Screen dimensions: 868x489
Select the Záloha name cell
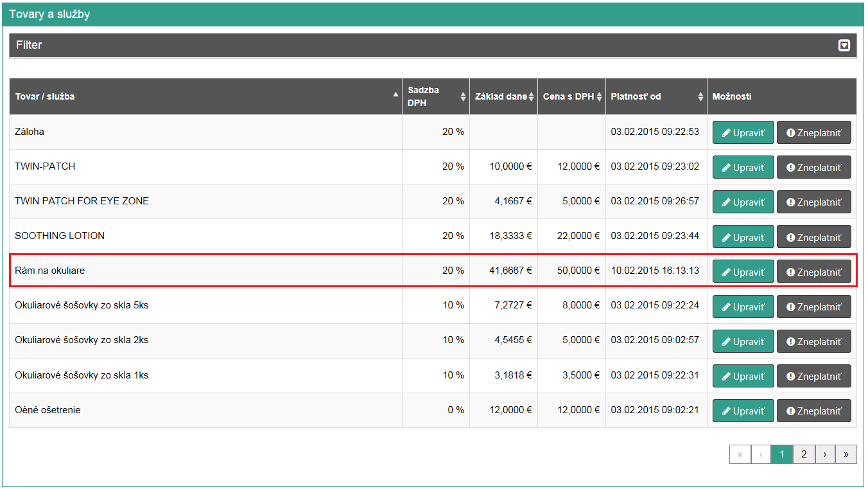[205, 132]
